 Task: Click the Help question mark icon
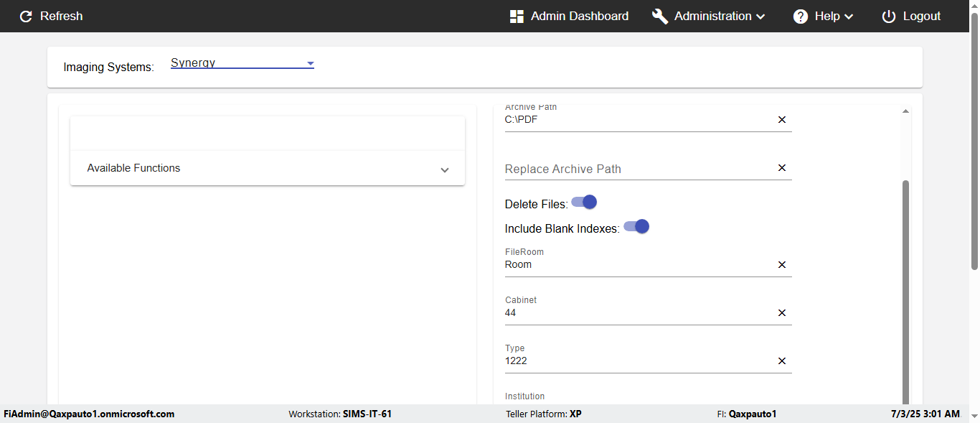(801, 17)
